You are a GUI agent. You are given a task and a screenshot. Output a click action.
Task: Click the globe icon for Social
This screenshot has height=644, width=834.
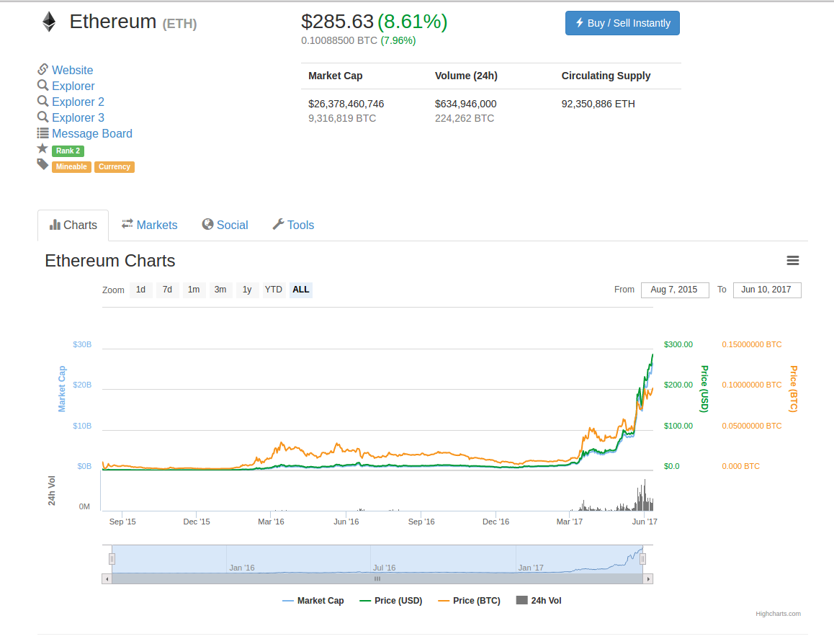207,225
